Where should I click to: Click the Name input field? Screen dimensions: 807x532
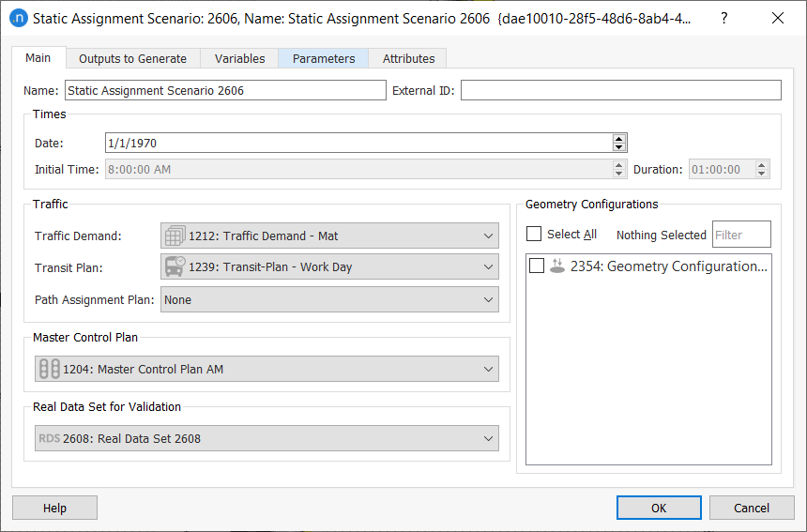pyautogui.click(x=225, y=91)
